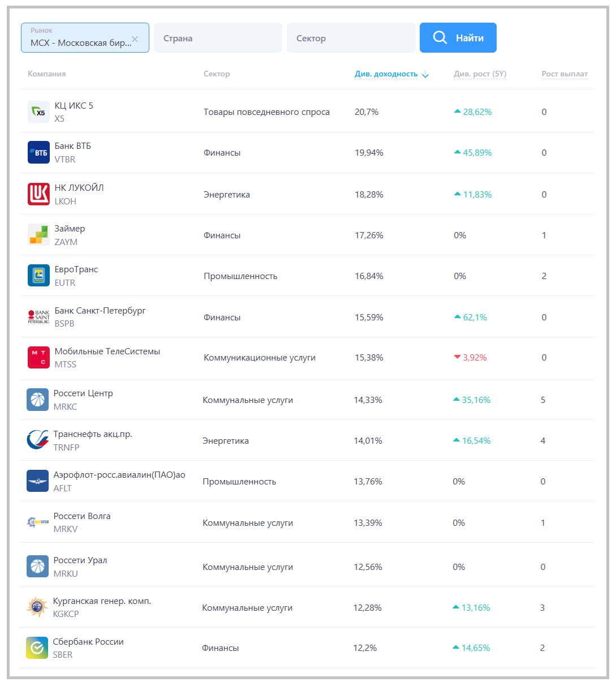Click the MTSS ticker text
The width and height of the screenshot is (616, 686).
[65, 365]
